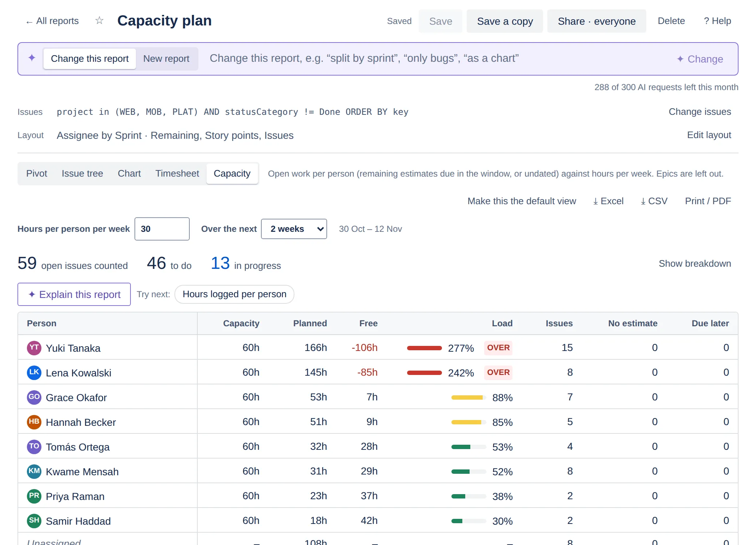The height and width of the screenshot is (545, 756).
Task: Open the Pivot view tab
Action: coord(37,174)
